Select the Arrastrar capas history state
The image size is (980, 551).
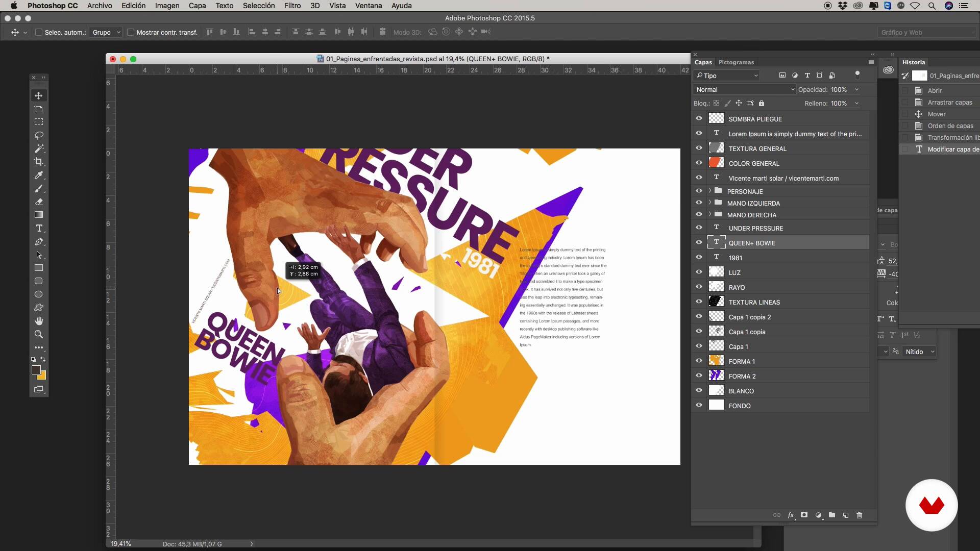[940, 102]
